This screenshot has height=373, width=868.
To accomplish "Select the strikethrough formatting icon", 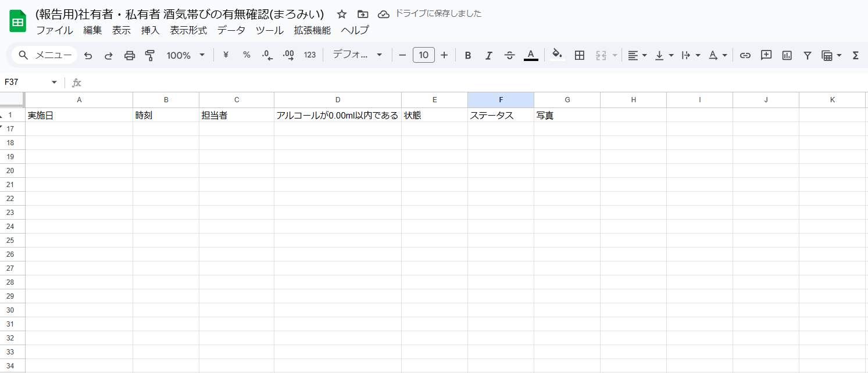I will pos(510,55).
